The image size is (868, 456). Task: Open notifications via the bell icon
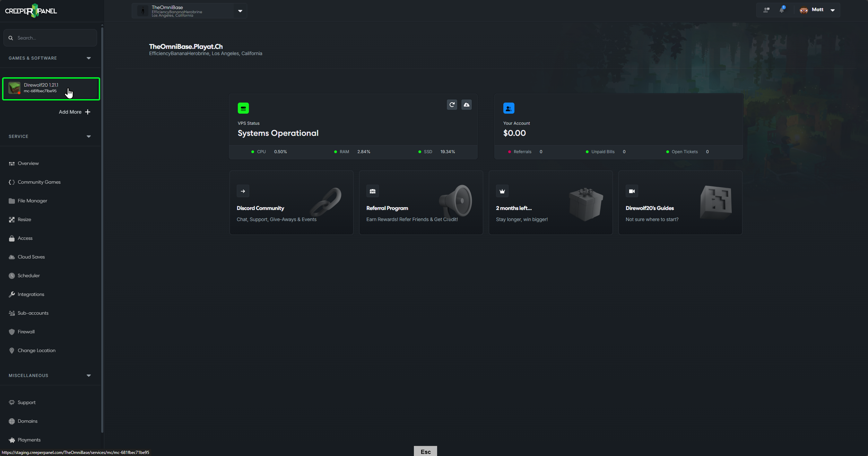781,10
